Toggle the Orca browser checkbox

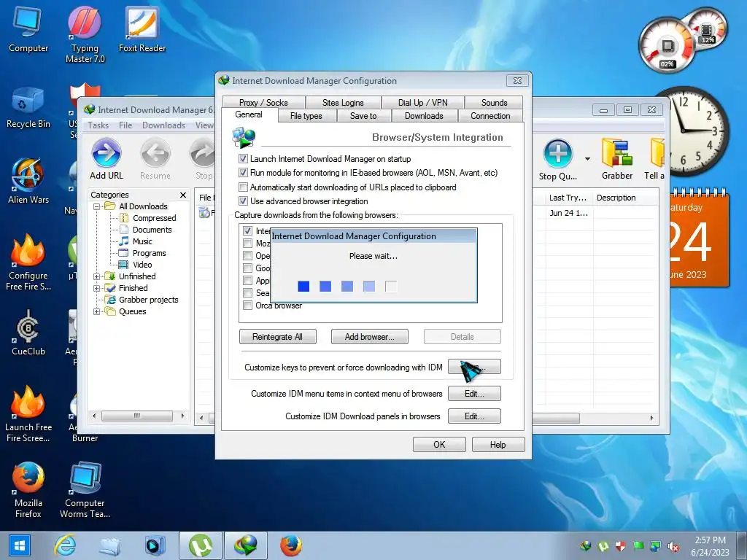tap(248, 306)
